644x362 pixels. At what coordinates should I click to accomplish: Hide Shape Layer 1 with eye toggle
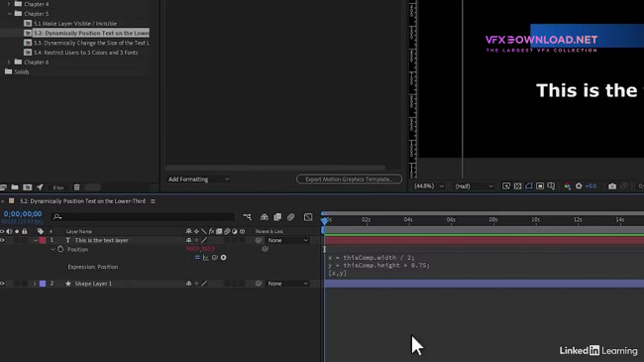coord(2,284)
